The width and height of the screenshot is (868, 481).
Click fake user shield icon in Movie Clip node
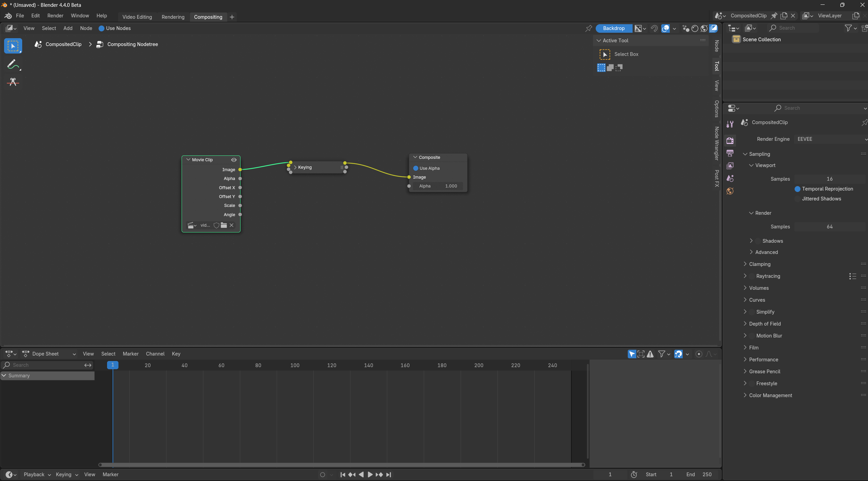pos(216,225)
